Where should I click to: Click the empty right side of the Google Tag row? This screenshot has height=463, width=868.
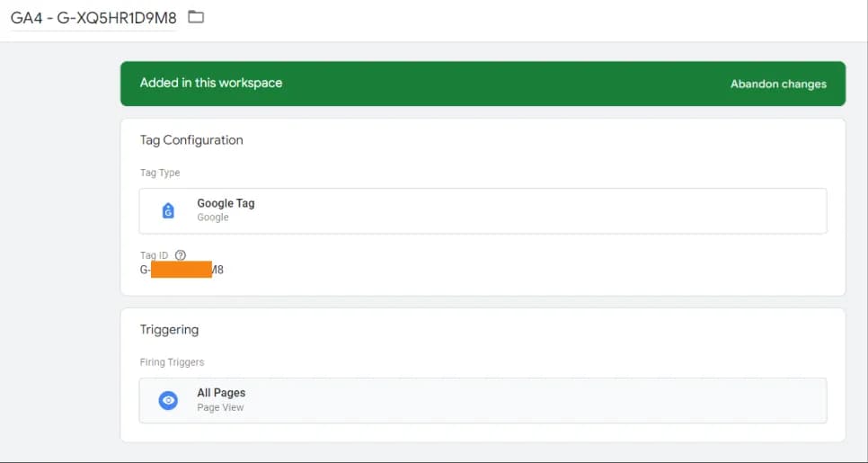(x=554, y=211)
